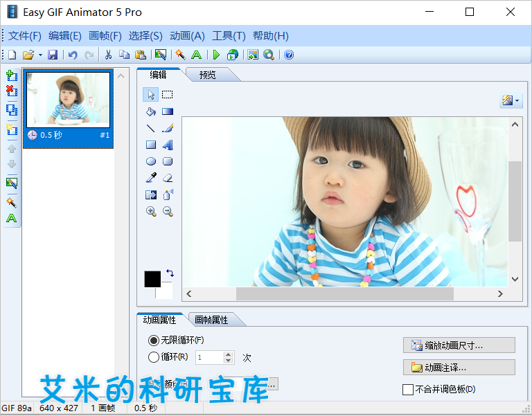This screenshot has height=416, width=532.
Task: Select the ellipse shape tool
Action: 150,161
